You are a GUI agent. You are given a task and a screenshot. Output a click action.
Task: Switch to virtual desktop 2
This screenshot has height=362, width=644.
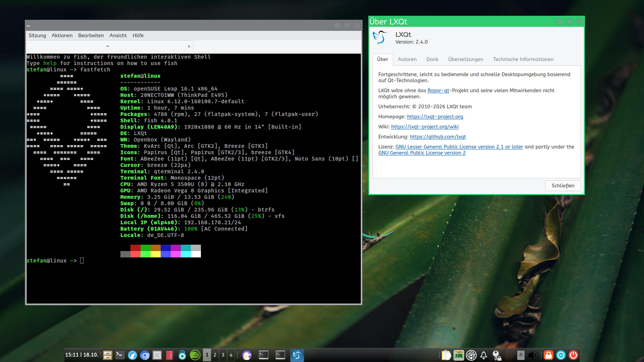(215, 355)
